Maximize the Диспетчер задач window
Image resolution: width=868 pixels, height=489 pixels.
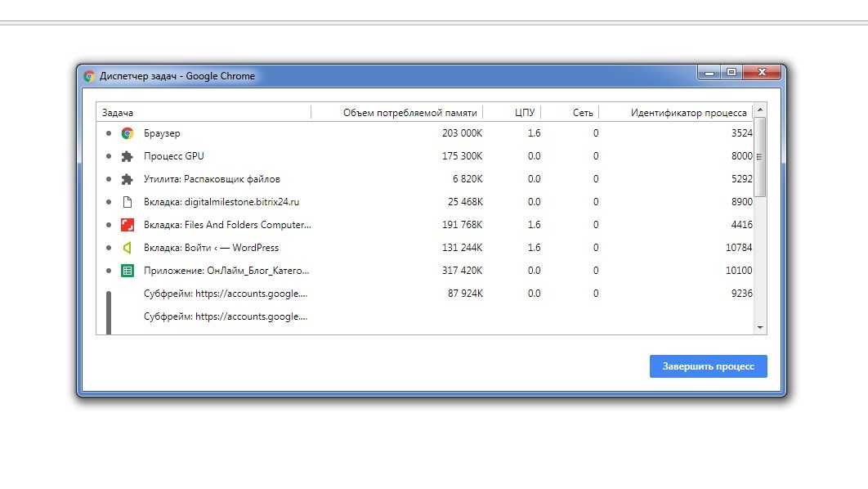click(x=732, y=73)
